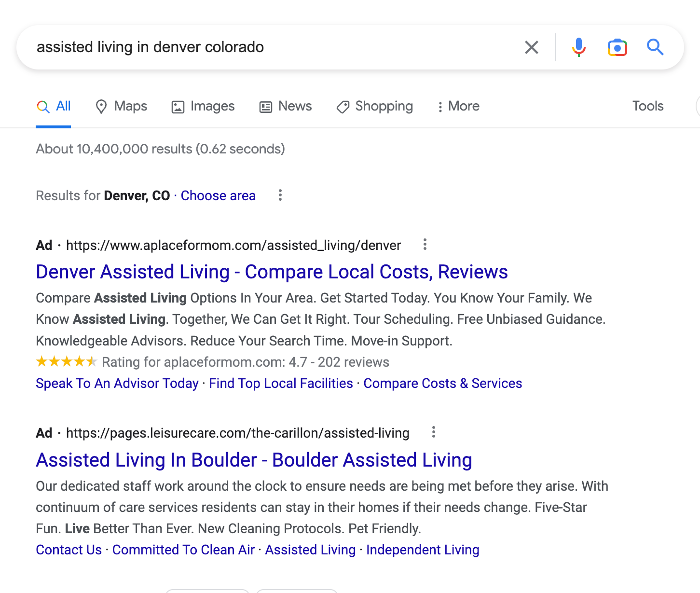This screenshot has height=593, width=700.
Task: Click the Assisted Living sitelink under Boulder ad
Action: pos(310,550)
